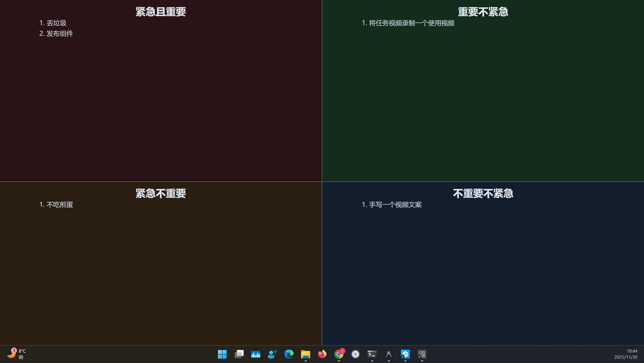Screen dimensions: 644x363
Task: Click the 不吃煎蛋 list item
Action: click(x=59, y=205)
